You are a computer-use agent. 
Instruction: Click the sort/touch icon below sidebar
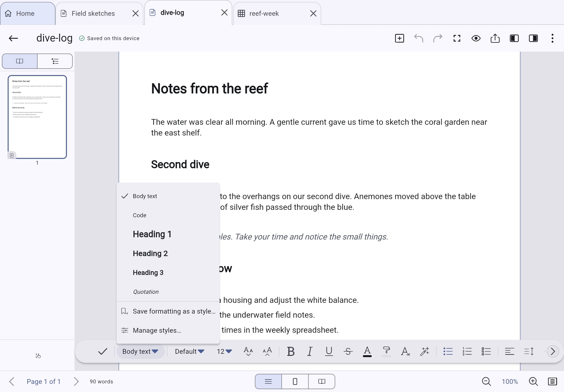coord(38,356)
